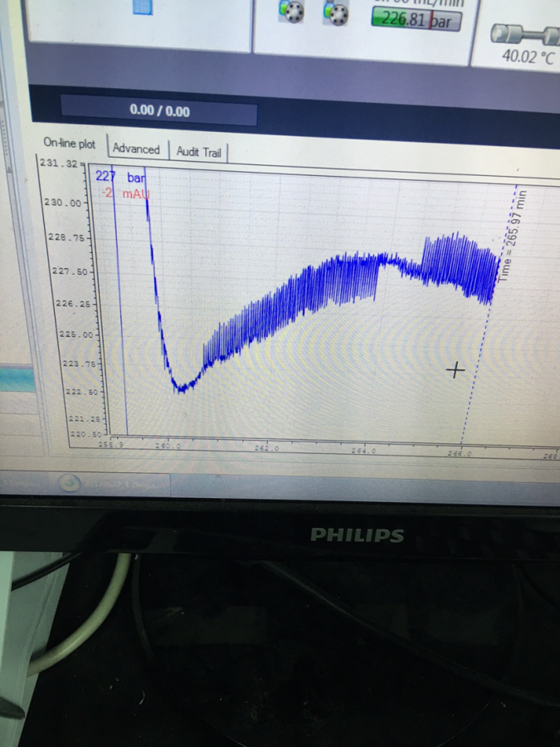Switch to the On-line plot tab
Viewport: 560px width, 747px height.
70,143
